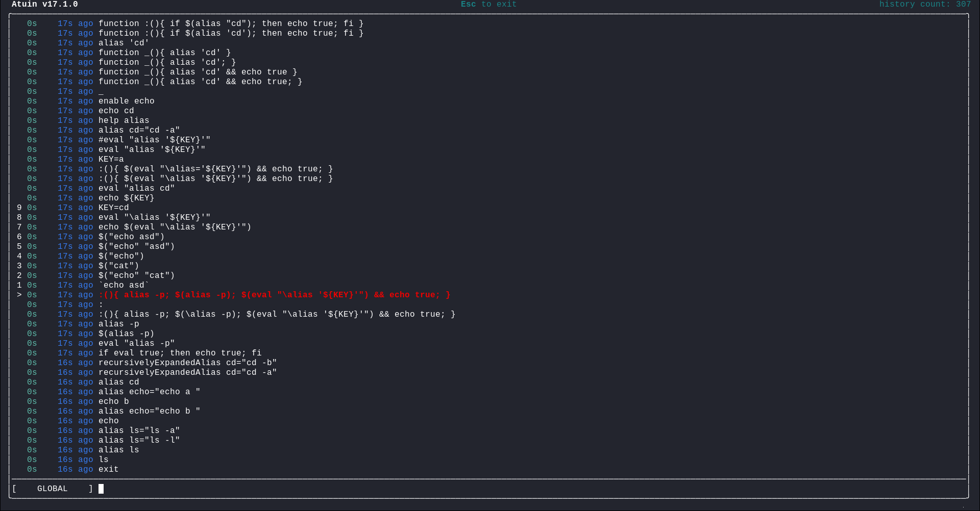980x511 pixels.
Task: Select history entry '$("echo asd")'
Action: tap(132, 237)
